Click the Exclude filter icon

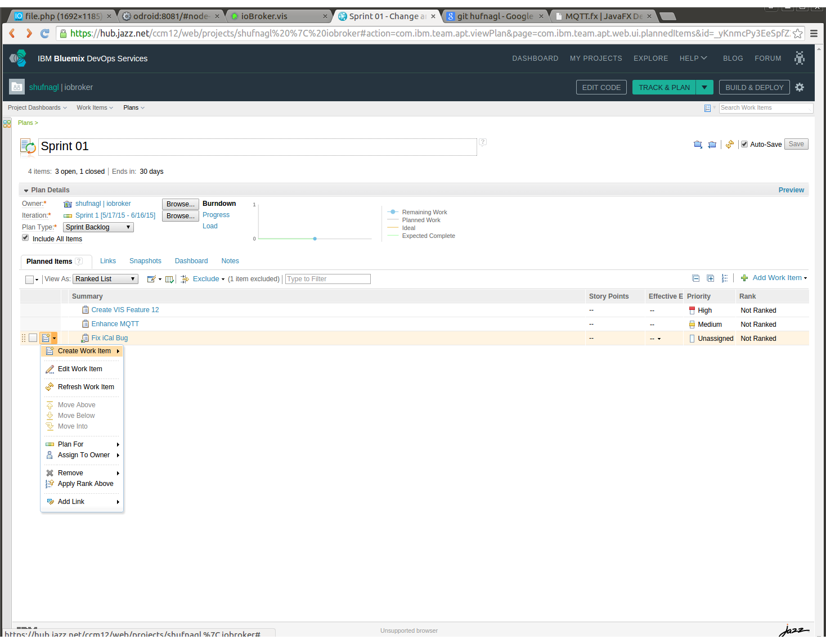[x=185, y=279]
